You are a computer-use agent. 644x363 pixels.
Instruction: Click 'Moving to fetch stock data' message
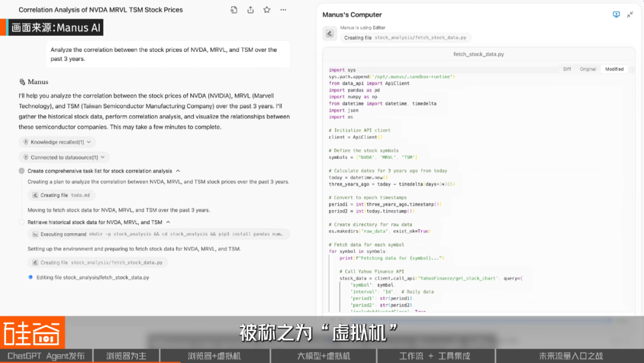[x=119, y=210]
